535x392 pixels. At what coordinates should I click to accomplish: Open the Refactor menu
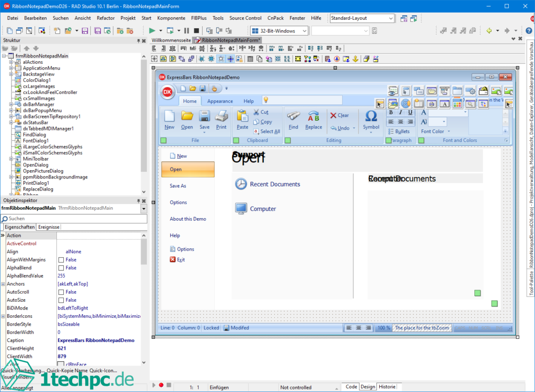coord(106,18)
